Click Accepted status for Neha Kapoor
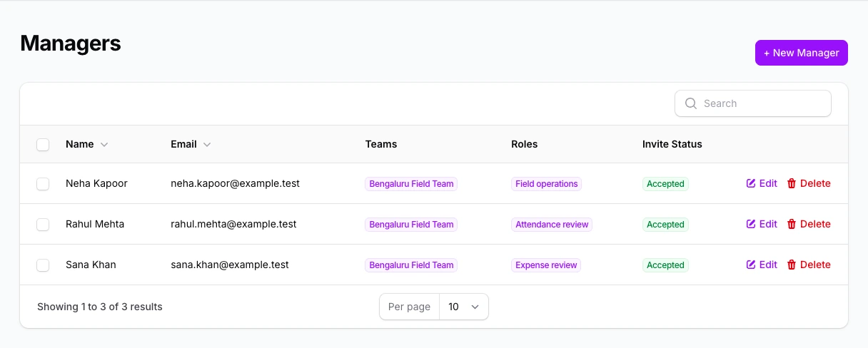Screen dimensions: 868x348 [x=665, y=184]
